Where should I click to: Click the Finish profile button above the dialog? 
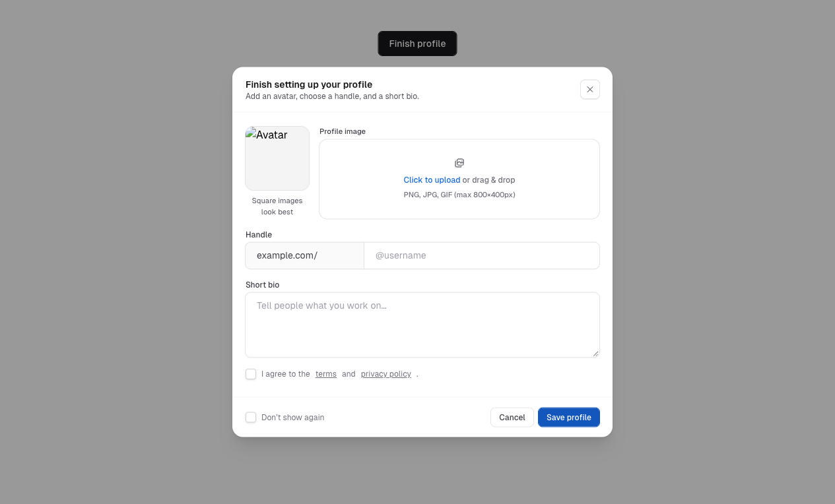417,44
